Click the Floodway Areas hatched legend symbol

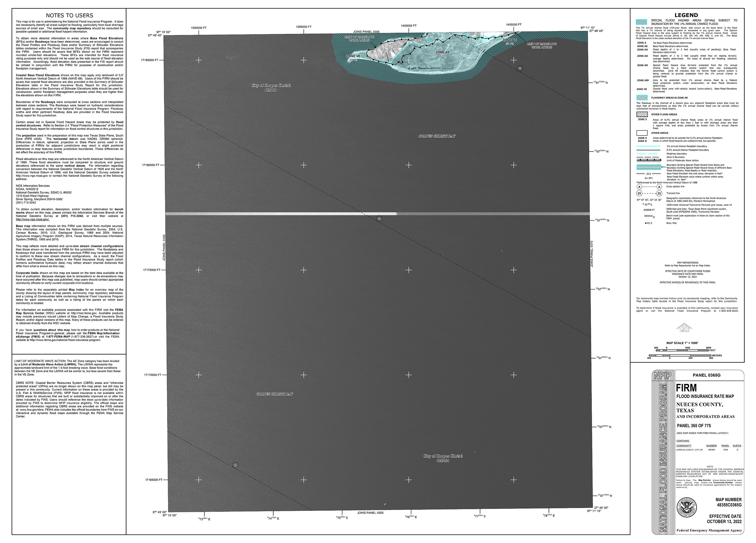coord(642,98)
